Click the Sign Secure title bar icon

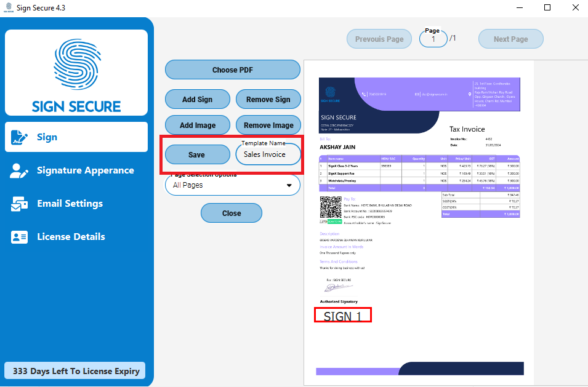[x=9, y=7]
